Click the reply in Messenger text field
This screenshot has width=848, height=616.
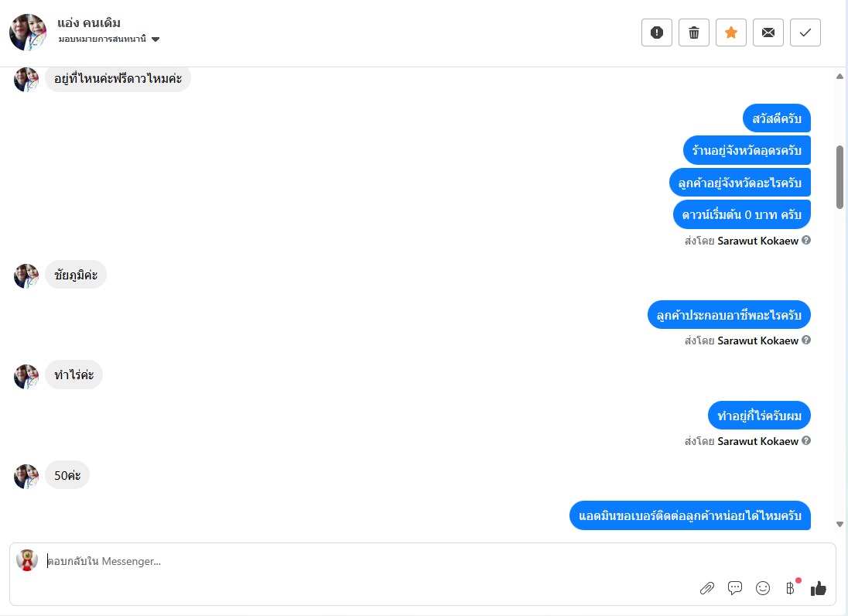(x=368, y=561)
